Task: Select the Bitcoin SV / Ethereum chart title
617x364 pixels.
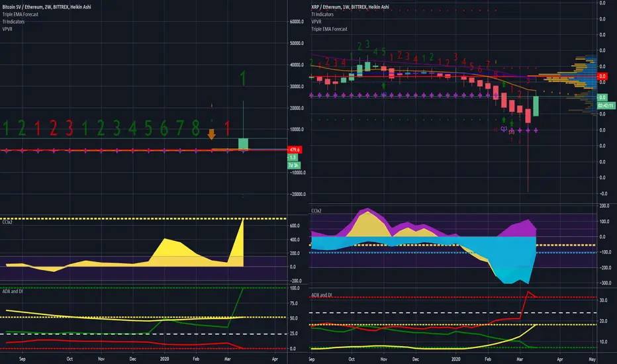Action: (46, 7)
